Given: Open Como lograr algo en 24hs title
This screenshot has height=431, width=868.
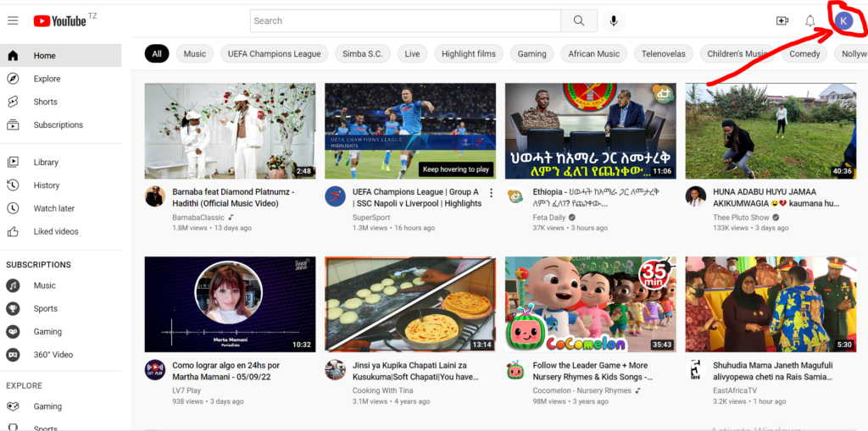Looking at the screenshot, I should pyautogui.click(x=225, y=371).
